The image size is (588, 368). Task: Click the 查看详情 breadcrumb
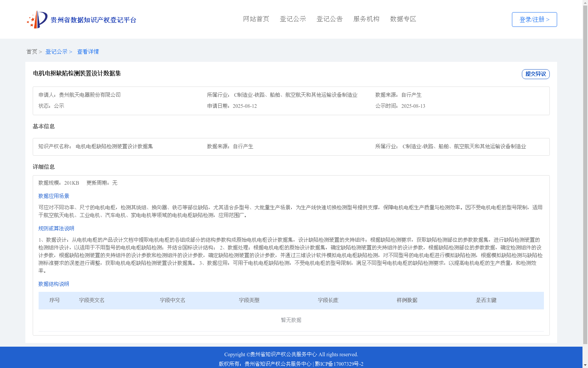point(88,52)
